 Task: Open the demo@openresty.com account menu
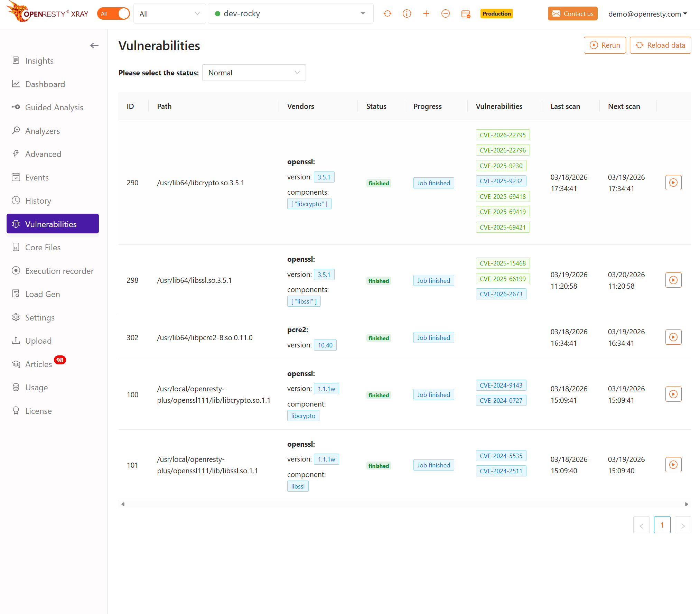647,14
